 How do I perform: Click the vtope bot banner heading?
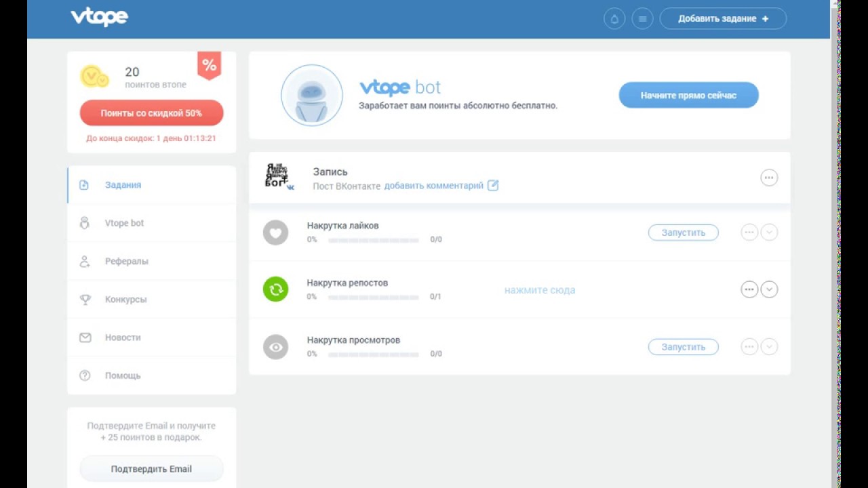click(x=400, y=88)
